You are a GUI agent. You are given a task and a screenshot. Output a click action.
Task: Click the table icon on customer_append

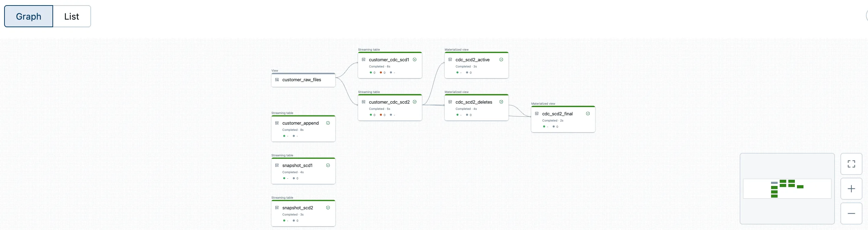pos(277,123)
